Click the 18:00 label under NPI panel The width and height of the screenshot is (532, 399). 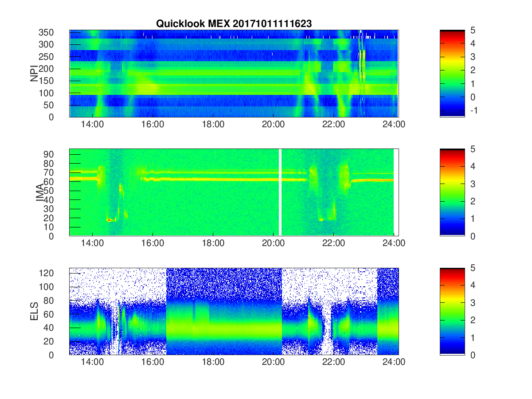(x=213, y=125)
